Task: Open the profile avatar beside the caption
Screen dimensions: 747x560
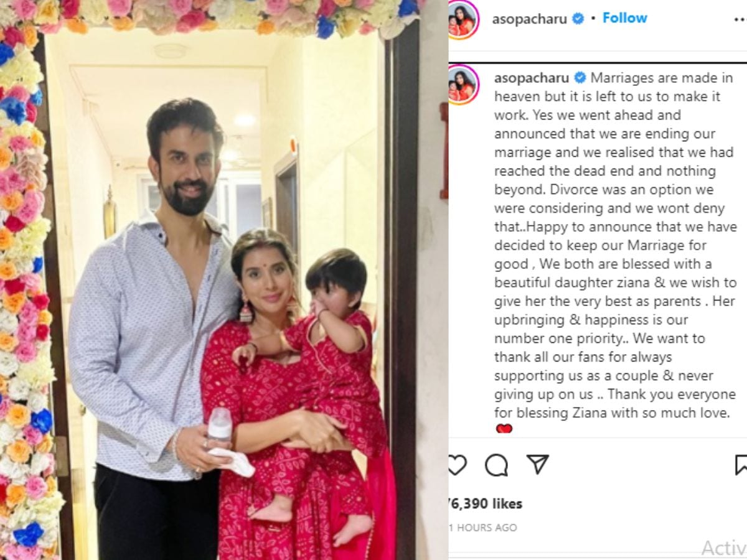Action: tap(463, 84)
